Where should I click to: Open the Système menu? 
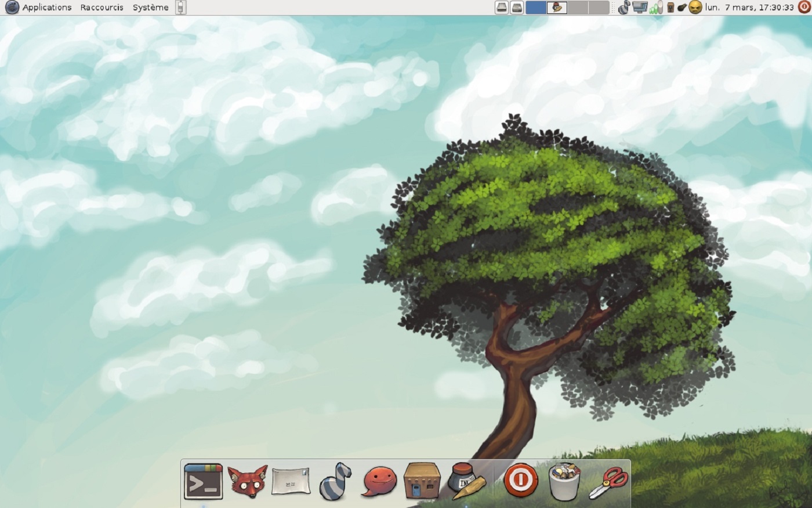[x=150, y=8]
